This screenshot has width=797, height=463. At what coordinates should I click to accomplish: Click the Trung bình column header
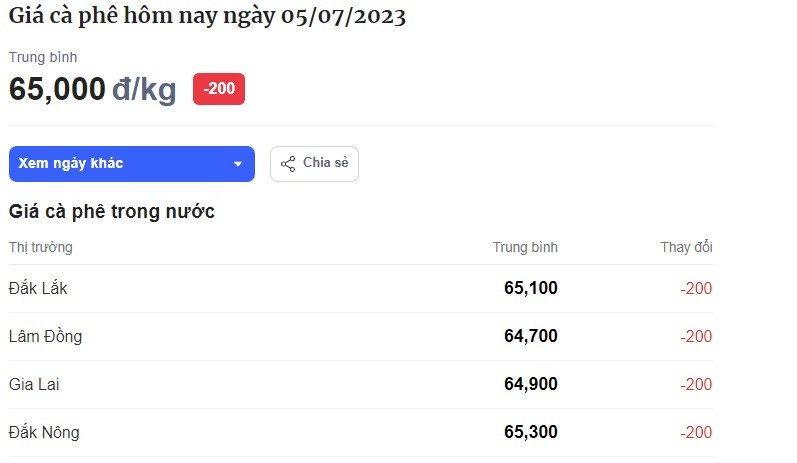click(x=525, y=248)
